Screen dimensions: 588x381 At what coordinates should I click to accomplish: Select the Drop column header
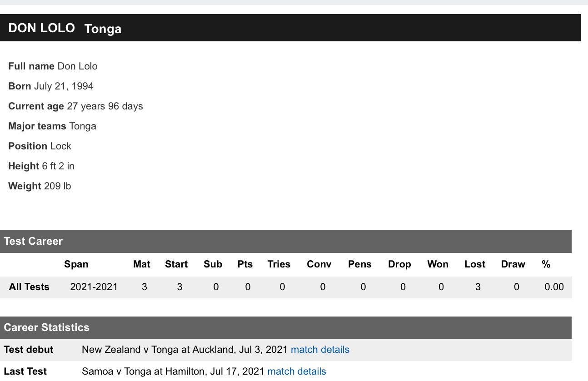click(399, 264)
